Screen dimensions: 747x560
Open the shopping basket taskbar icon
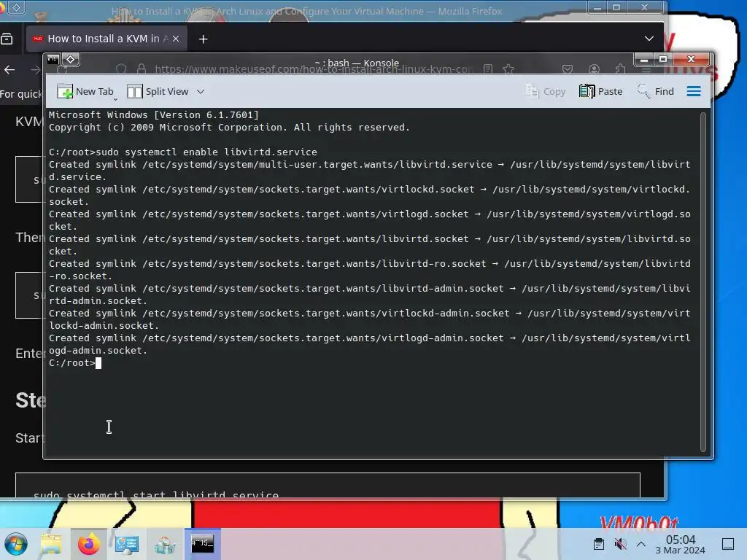point(165,544)
